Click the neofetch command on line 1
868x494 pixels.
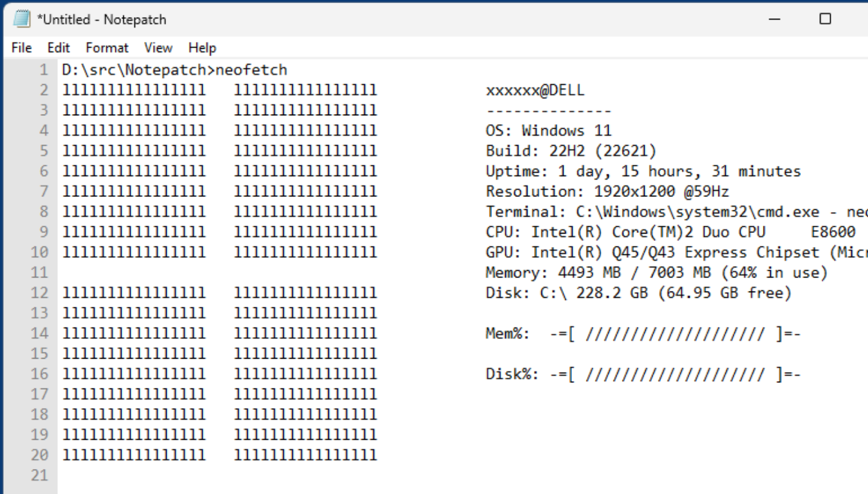coord(250,69)
